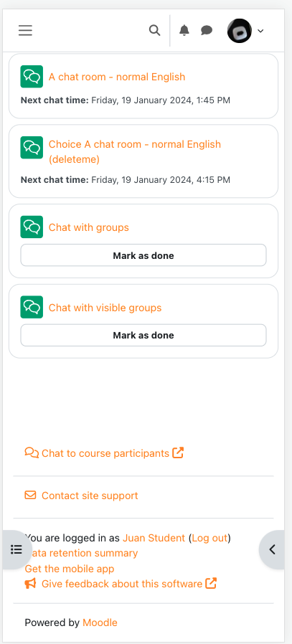This screenshot has height=644, width=292.
Task: Mark Chat with groups as done
Action: coord(143,255)
